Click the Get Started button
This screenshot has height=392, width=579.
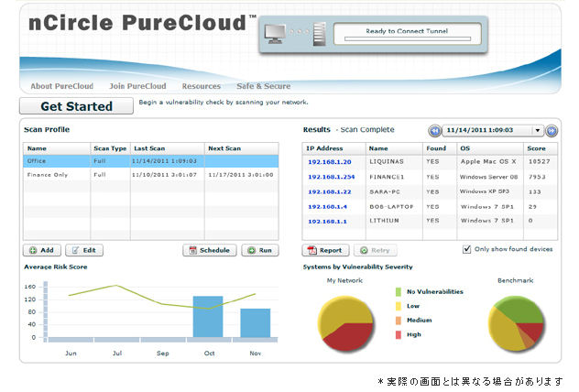[76, 106]
